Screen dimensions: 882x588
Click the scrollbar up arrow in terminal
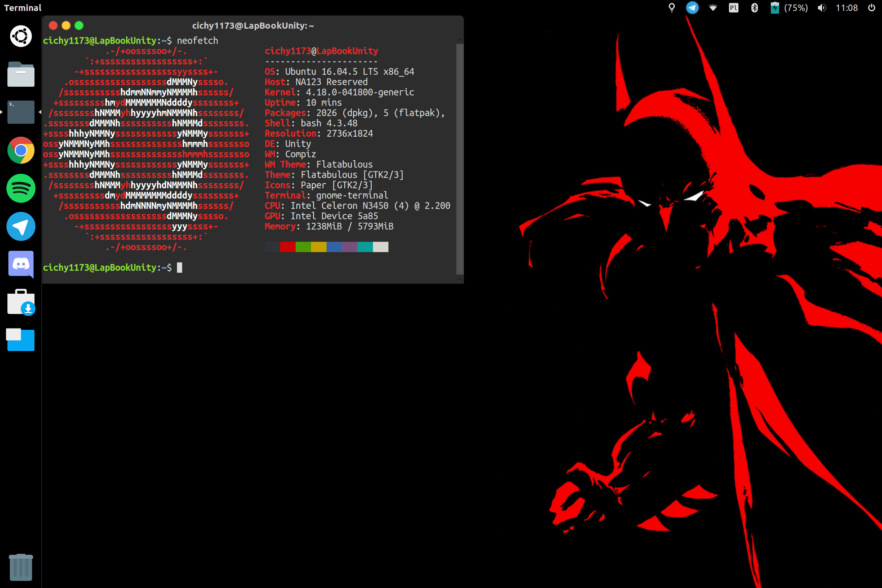[460, 40]
